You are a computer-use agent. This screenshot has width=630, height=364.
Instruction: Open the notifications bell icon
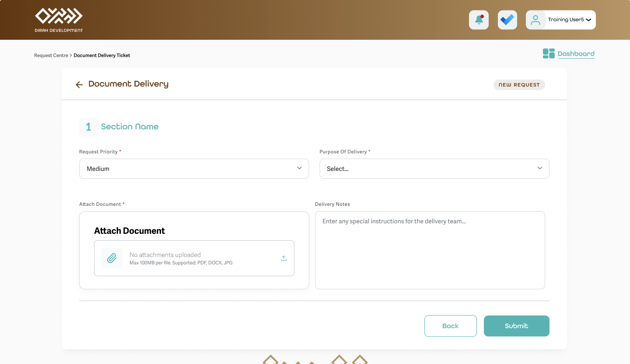[x=479, y=20]
